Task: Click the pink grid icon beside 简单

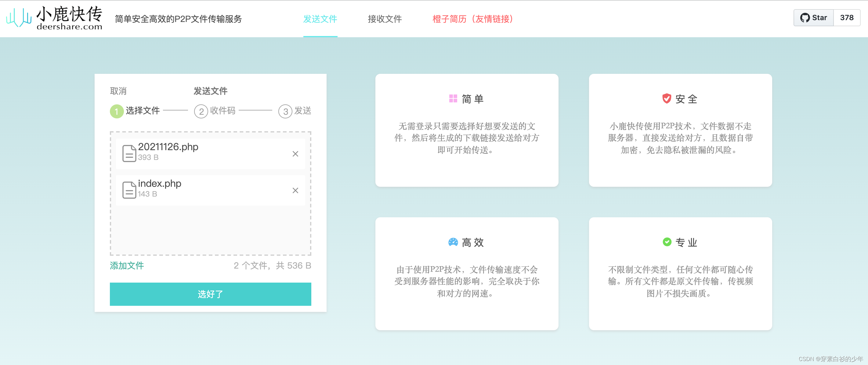Action: pos(453,98)
